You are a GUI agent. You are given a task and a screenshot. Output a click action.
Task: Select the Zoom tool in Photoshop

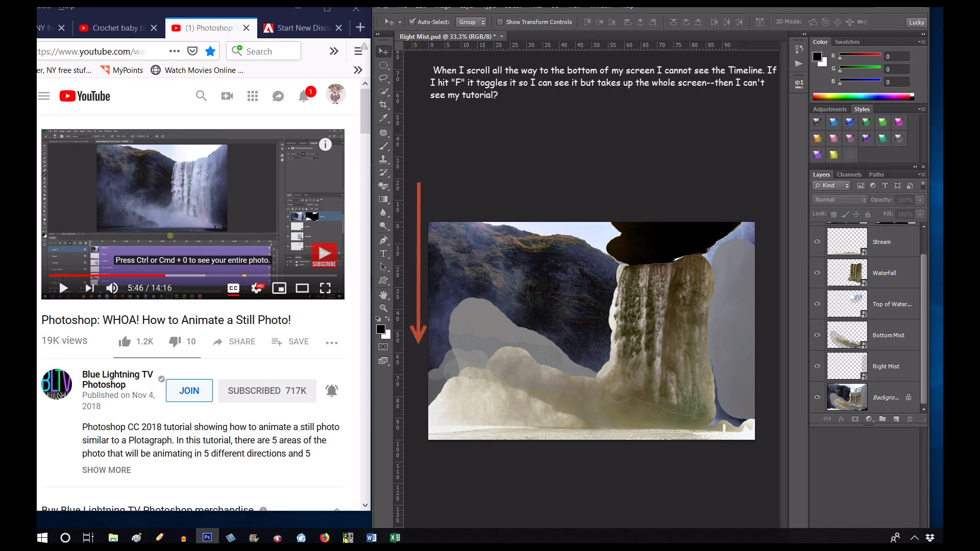pos(383,308)
